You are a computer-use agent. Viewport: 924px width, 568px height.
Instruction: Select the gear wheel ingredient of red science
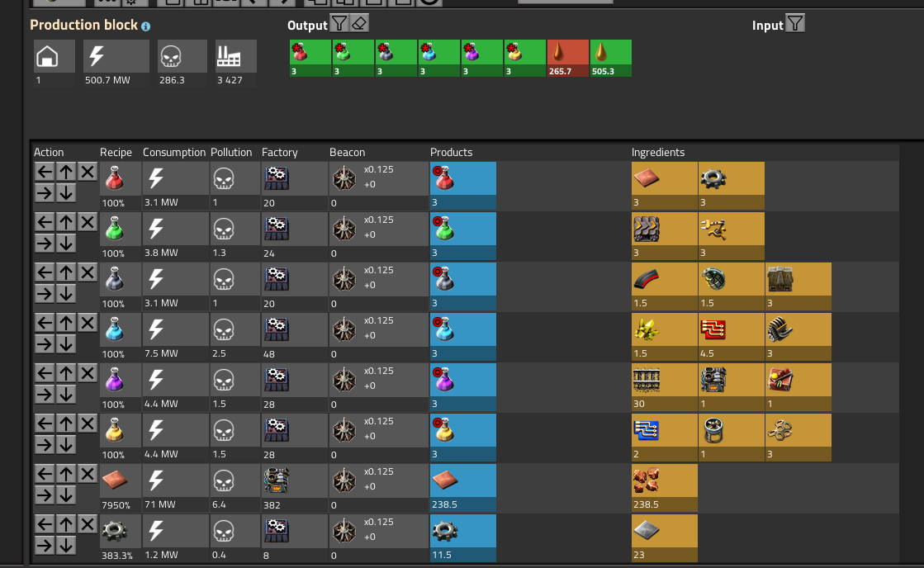(732, 186)
